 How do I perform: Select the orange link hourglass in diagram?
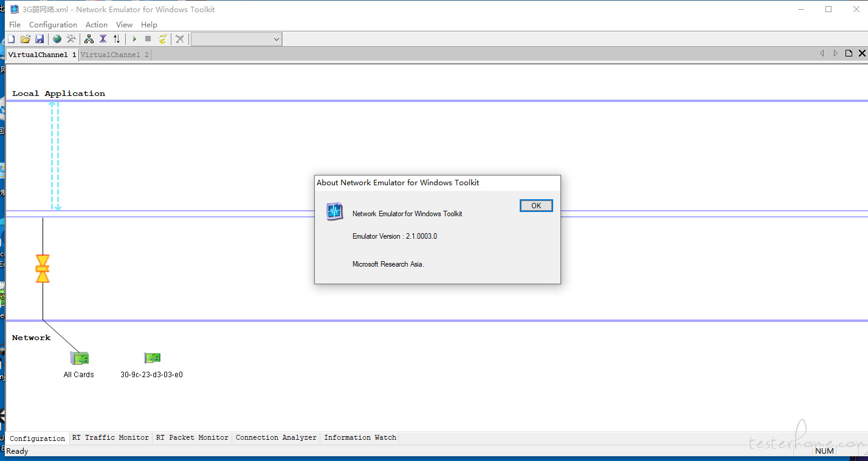(43, 268)
